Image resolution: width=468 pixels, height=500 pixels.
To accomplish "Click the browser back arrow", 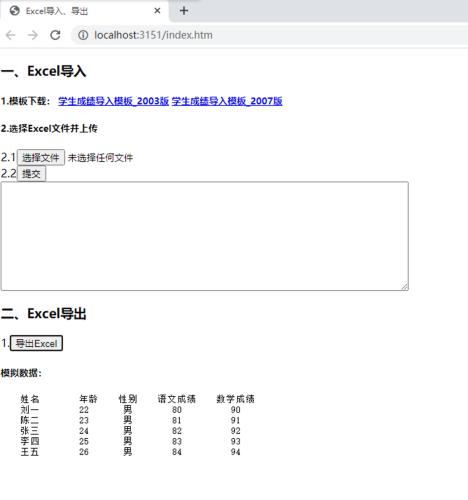I will point(11,35).
